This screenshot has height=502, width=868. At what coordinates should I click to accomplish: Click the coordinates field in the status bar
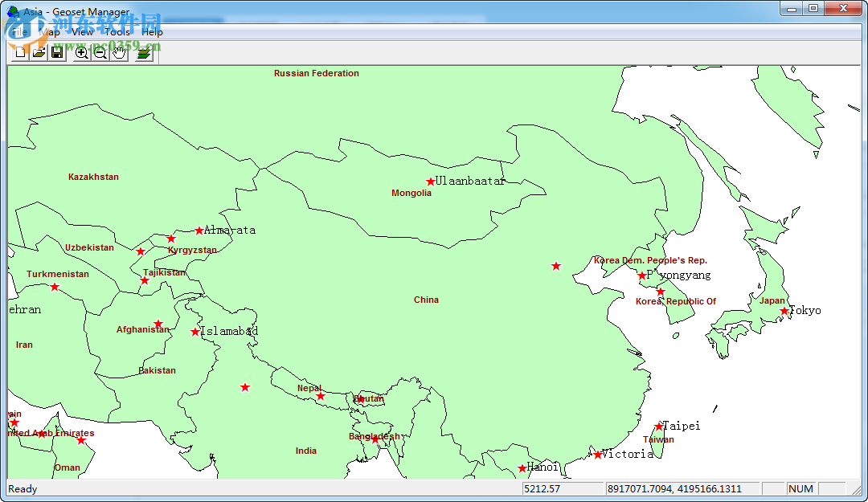point(683,488)
